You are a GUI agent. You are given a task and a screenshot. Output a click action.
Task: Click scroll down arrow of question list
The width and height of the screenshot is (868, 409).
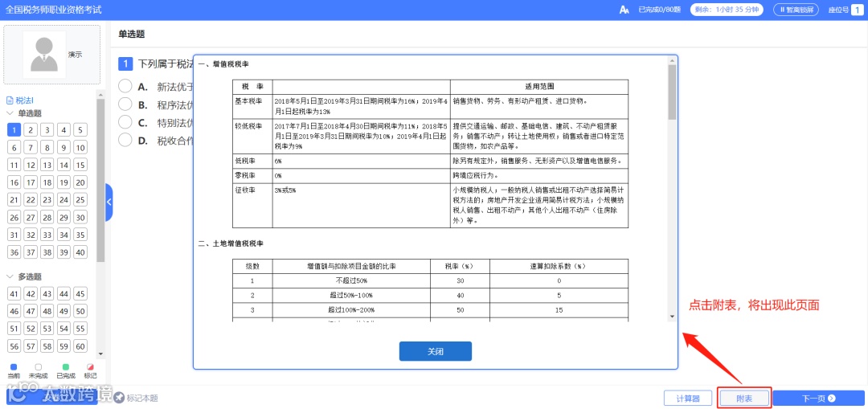[x=100, y=354]
